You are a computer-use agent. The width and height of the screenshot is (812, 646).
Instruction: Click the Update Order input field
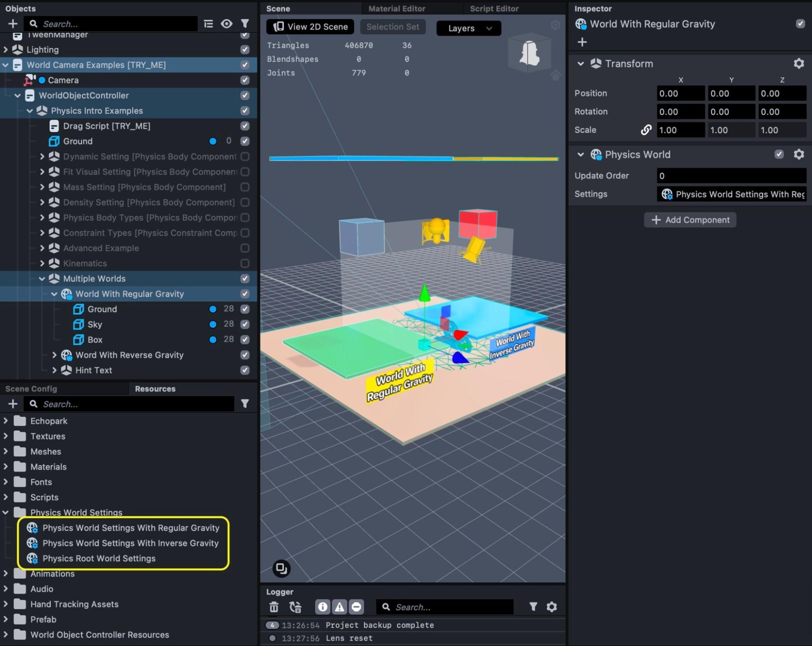731,176
